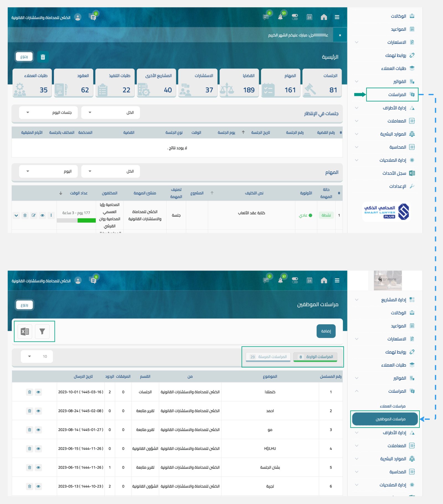Open hamburger menu in lower window header
The height and width of the screenshot is (504, 443).
337,280
